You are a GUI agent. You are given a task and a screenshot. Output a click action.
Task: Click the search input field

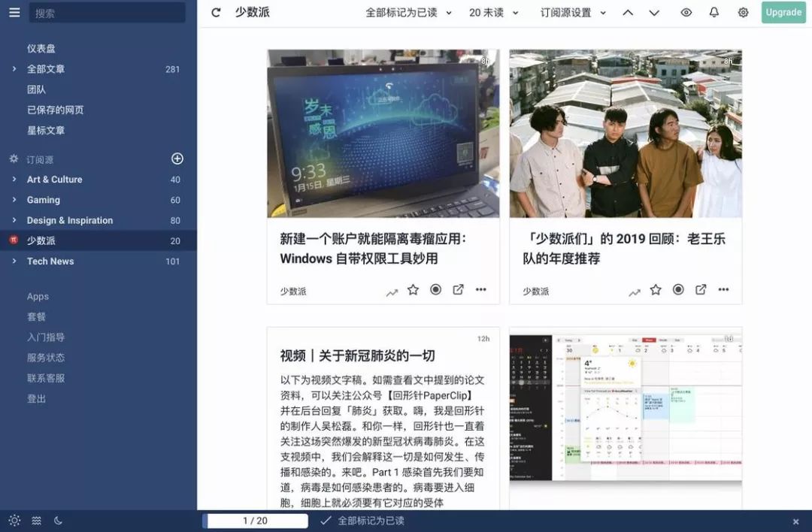pos(108,13)
